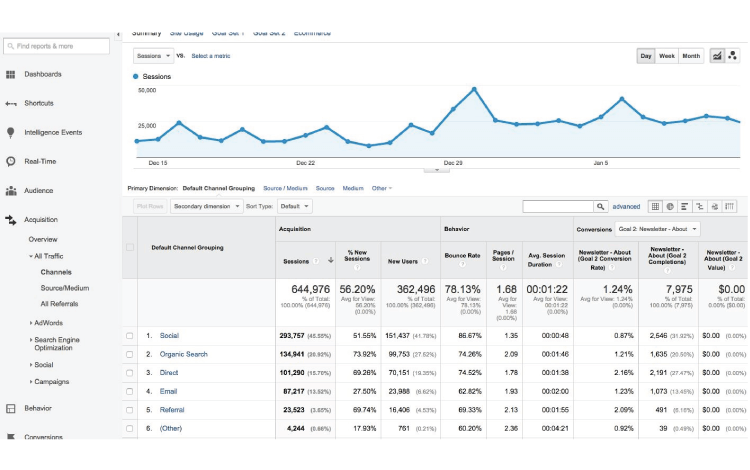
Task: Open the Social channel link
Action: pos(169,336)
